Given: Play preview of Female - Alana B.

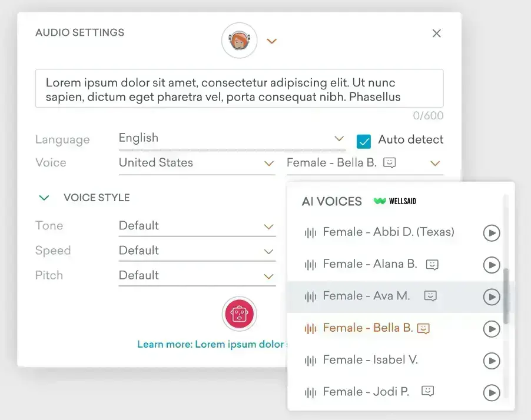Looking at the screenshot, I should tap(492, 265).
